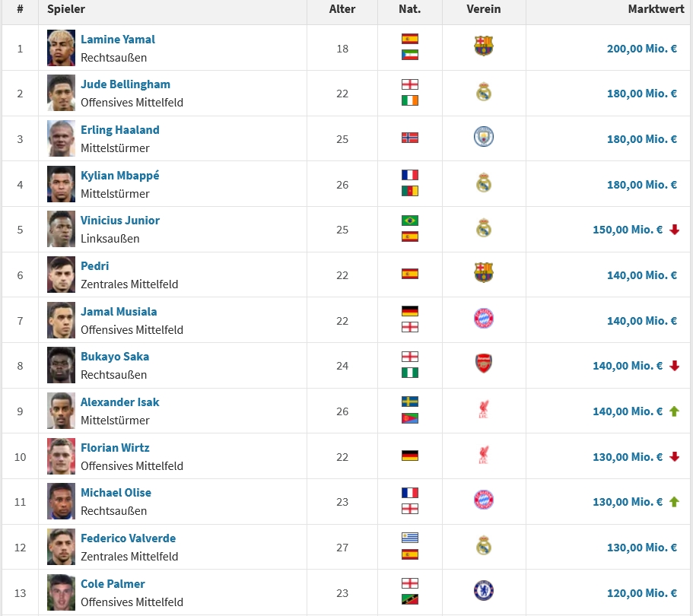Open Lamine Yamal's player profile link
693x616 pixels.
pos(118,40)
